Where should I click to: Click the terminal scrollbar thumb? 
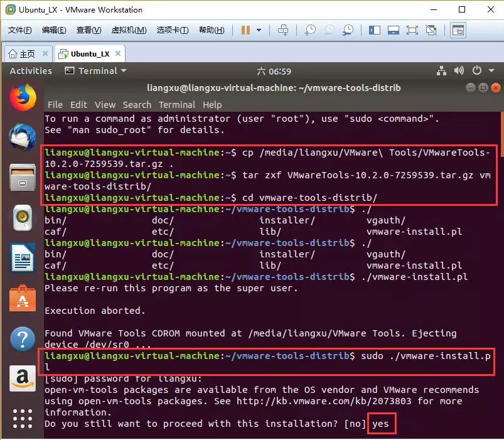[502, 134]
